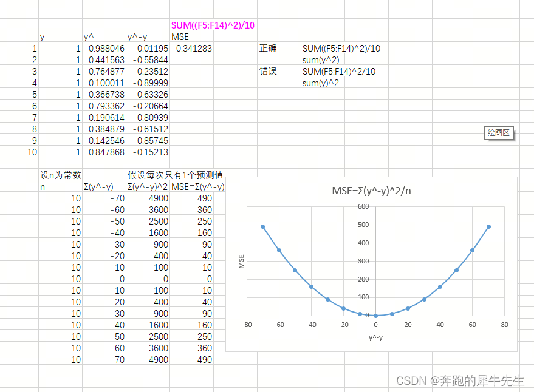Click row number 10 in first table

[32, 152]
